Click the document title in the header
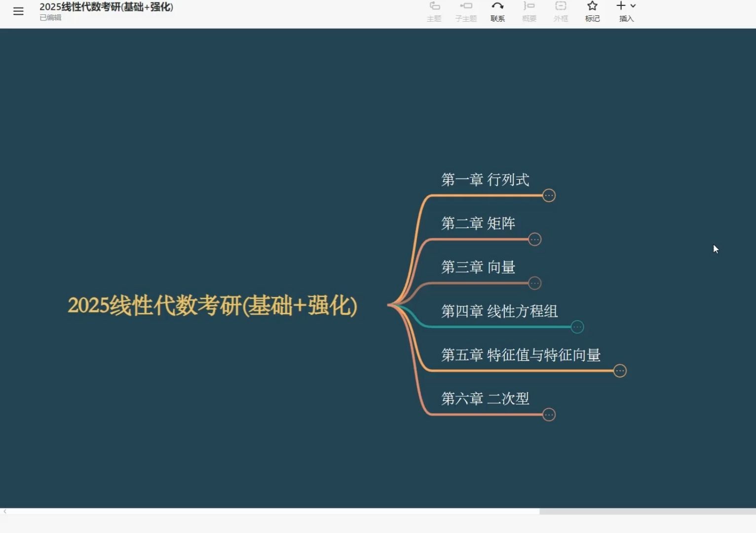The width and height of the screenshot is (756, 533). point(106,7)
